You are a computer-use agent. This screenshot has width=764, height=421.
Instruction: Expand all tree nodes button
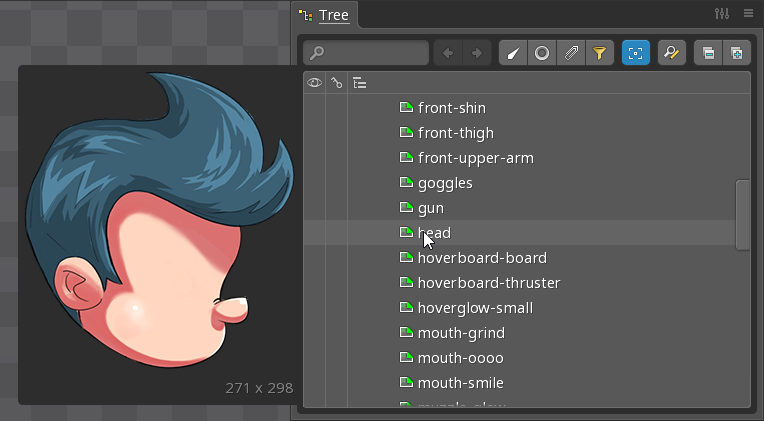736,53
